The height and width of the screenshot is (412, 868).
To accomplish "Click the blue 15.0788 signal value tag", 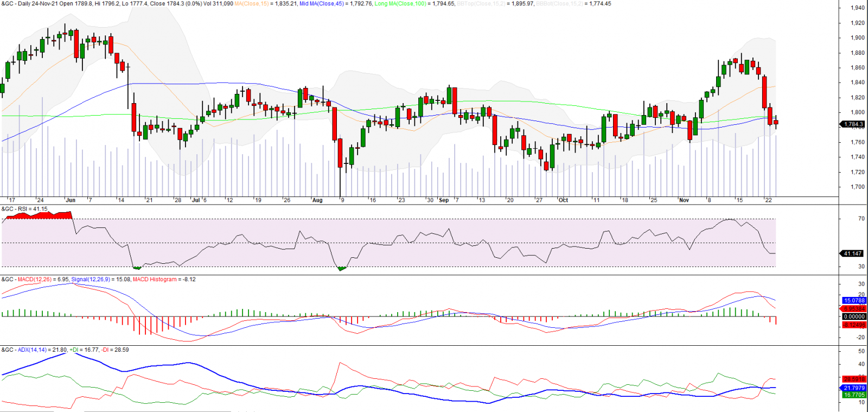I will click(x=854, y=301).
